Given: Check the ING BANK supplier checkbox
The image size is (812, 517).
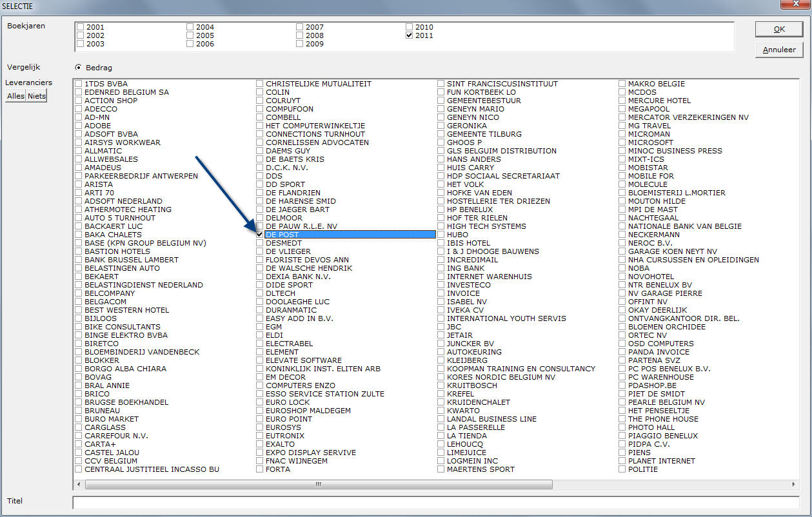Looking at the screenshot, I should [441, 268].
